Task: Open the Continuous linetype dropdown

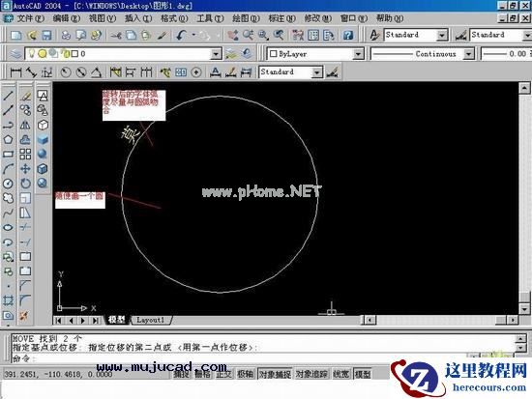Action: coord(468,54)
